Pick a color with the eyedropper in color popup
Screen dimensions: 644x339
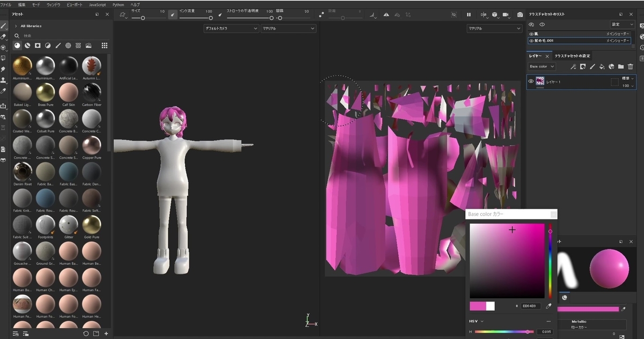click(548, 306)
